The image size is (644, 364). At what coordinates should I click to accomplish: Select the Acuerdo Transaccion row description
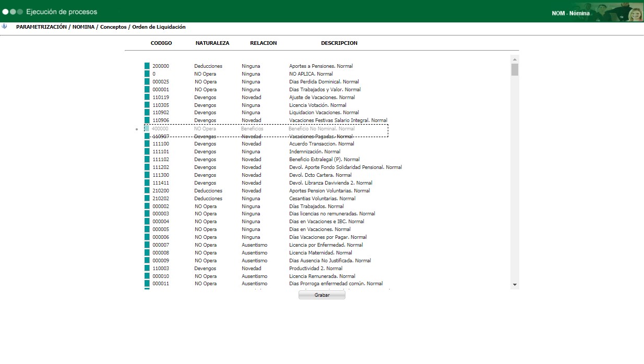pos(321,144)
